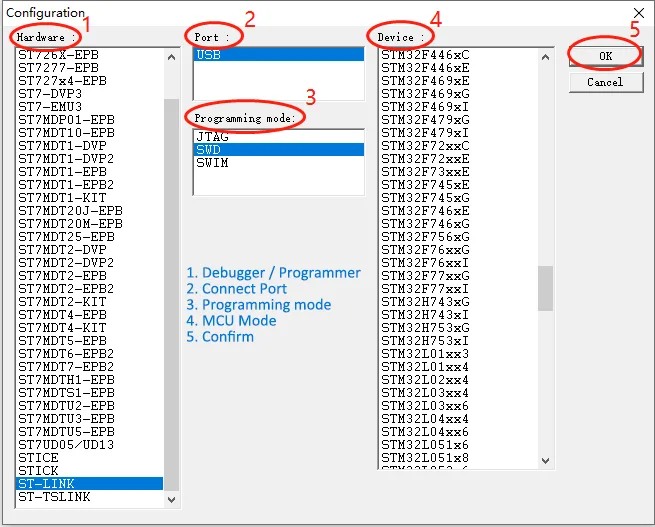Select ST7MDTH1-EPB hardware entry
Screen dimensions: 655x527
click(x=89, y=380)
